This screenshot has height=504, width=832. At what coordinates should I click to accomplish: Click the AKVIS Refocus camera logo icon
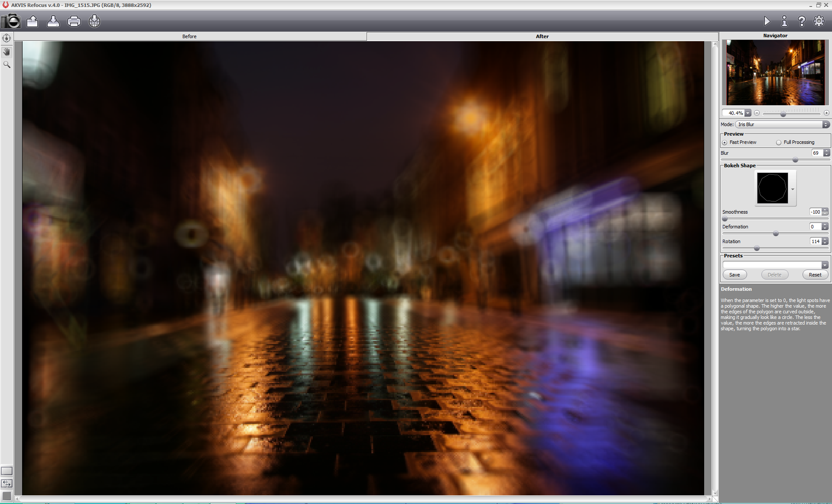pos(11,21)
